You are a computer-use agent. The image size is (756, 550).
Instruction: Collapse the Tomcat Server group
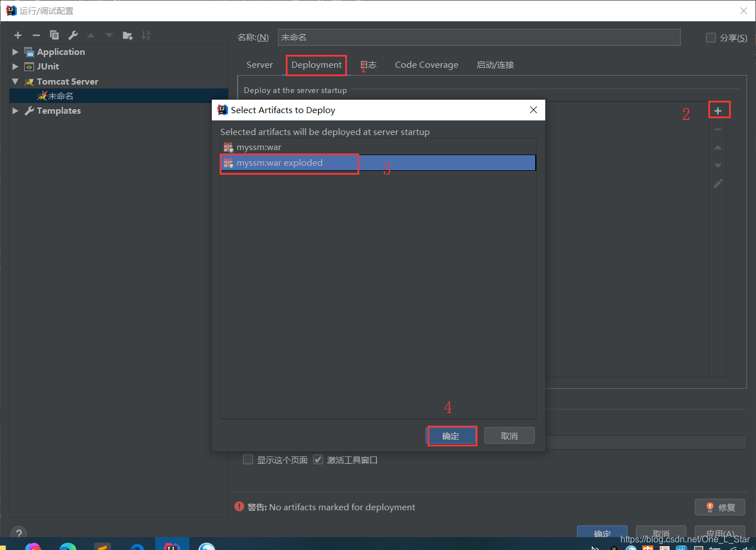(15, 81)
